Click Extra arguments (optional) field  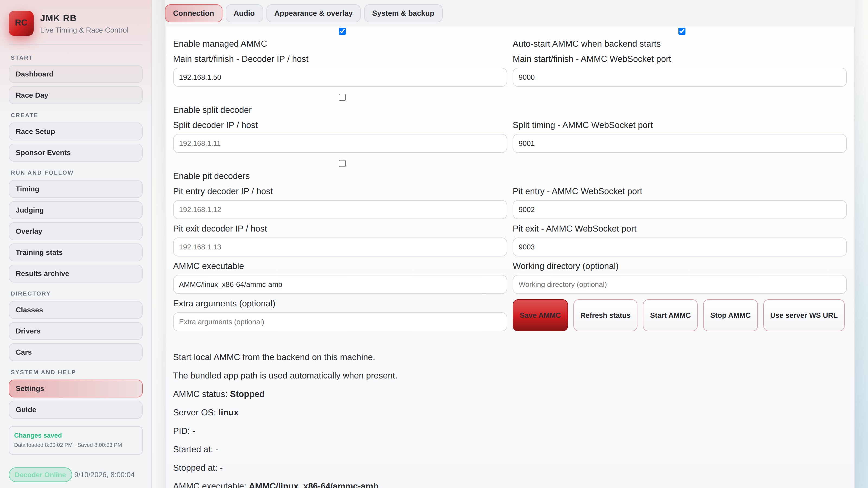[340, 322]
